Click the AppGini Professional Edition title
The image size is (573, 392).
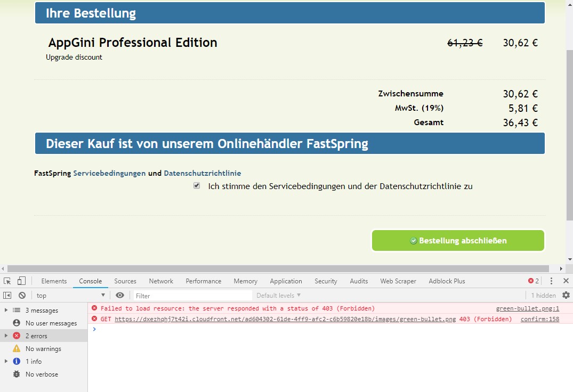click(133, 42)
